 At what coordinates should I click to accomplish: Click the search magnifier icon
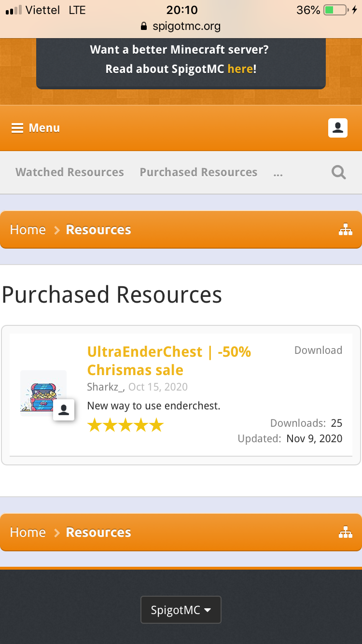pyautogui.click(x=339, y=172)
